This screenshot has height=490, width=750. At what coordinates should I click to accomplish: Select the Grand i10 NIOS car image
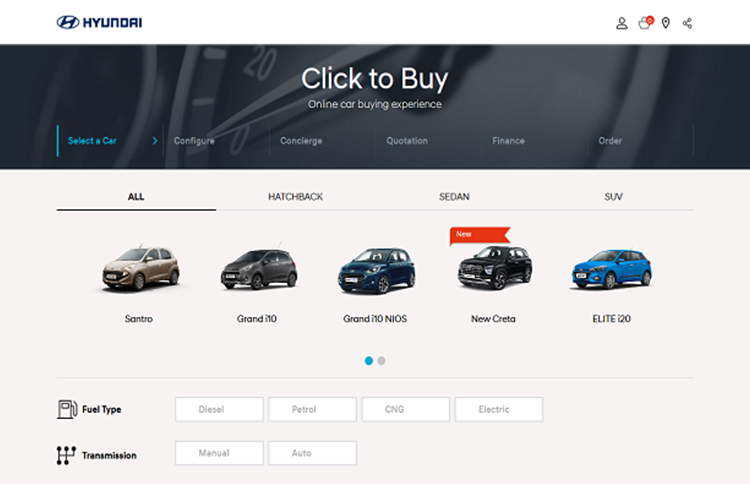376,270
